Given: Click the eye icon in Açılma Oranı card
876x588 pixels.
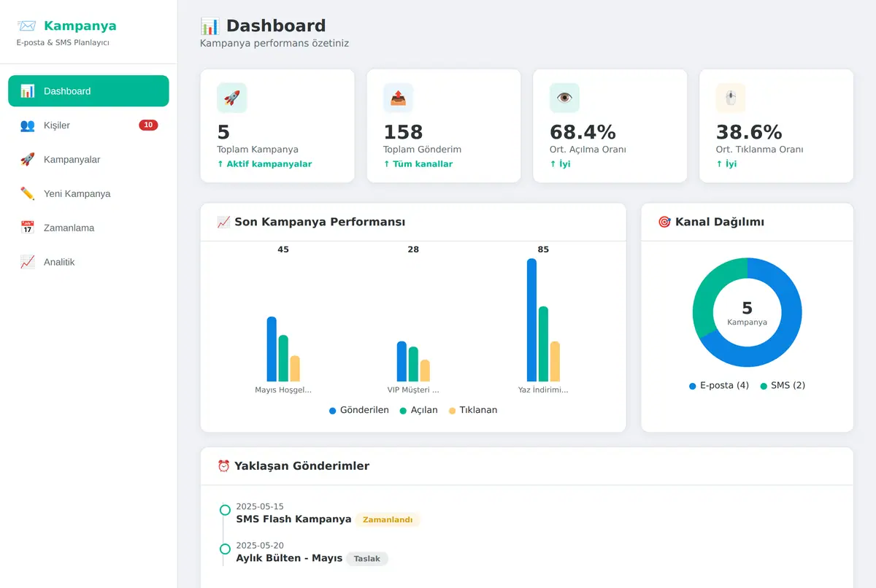Looking at the screenshot, I should pyautogui.click(x=564, y=98).
